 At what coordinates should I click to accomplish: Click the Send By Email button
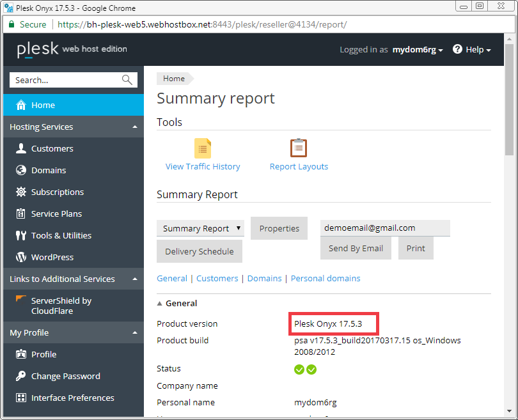356,248
